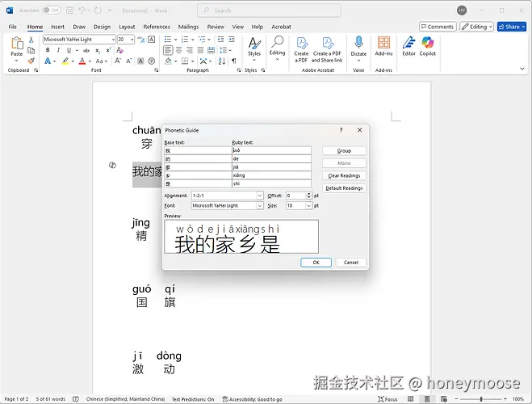The width and height of the screenshot is (532, 404).
Task: Apply red font color
Action: click(82, 61)
